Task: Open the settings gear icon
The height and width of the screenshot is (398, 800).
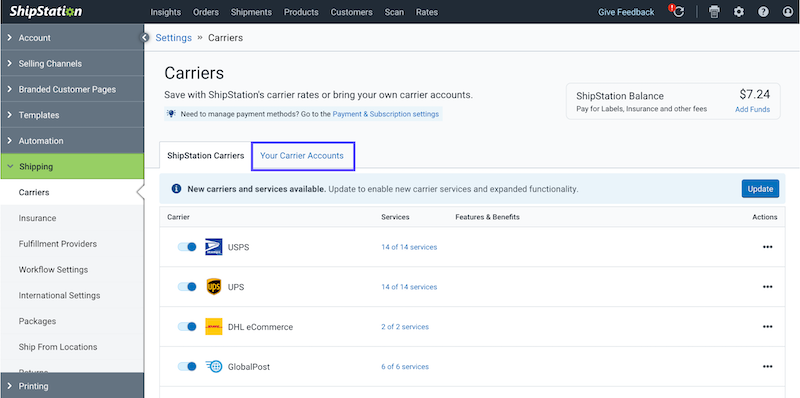Action: [x=739, y=12]
